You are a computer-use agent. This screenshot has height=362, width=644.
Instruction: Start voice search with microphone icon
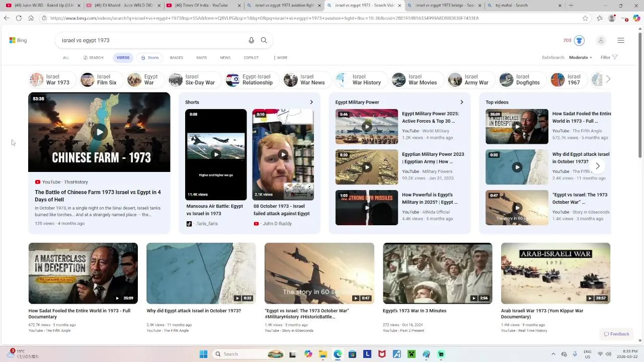pyautogui.click(x=252, y=40)
